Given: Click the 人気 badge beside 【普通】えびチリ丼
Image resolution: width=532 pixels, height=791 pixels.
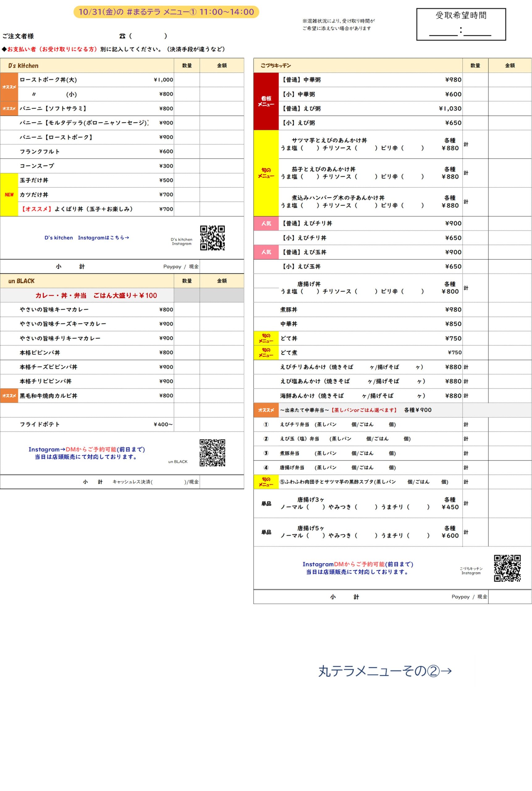Looking at the screenshot, I should click(x=266, y=223).
